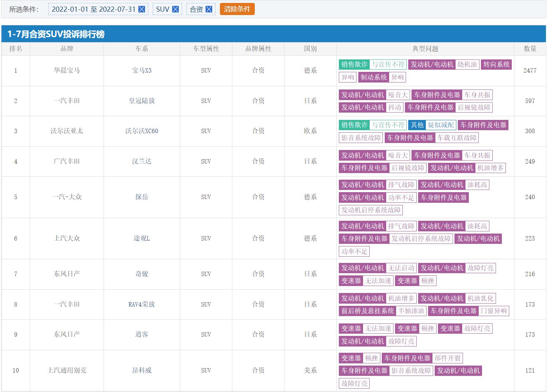Open the 逍客 series link

(142, 334)
